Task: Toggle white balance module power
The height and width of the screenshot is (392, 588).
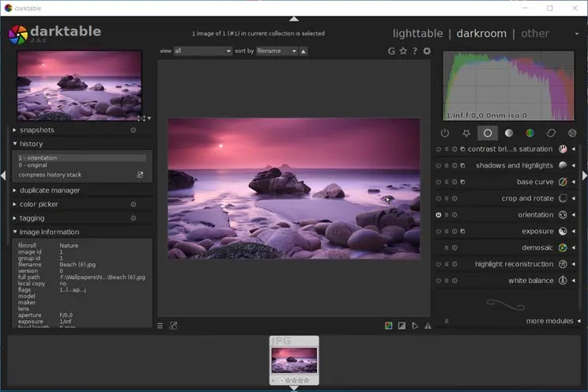Action: tap(439, 281)
